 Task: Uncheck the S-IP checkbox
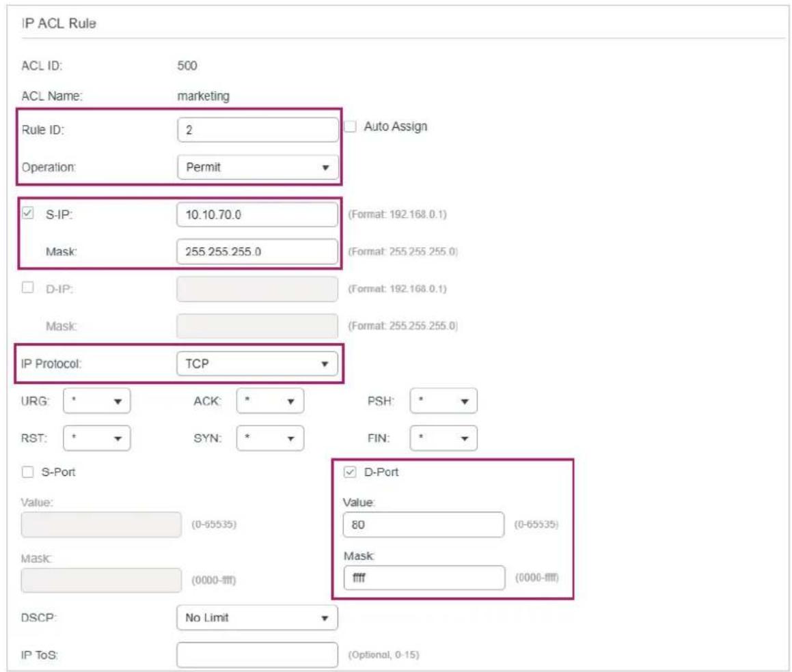tap(28, 213)
